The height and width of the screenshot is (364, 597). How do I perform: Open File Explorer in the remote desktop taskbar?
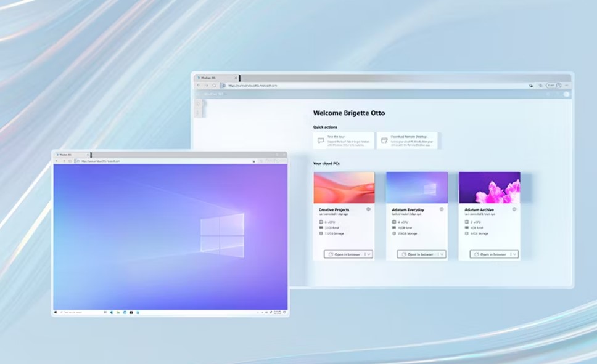118,312
